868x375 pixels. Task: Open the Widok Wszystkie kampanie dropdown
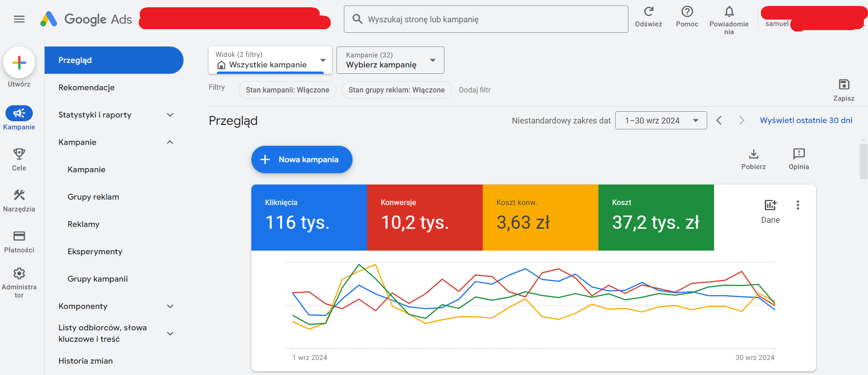pos(270,60)
